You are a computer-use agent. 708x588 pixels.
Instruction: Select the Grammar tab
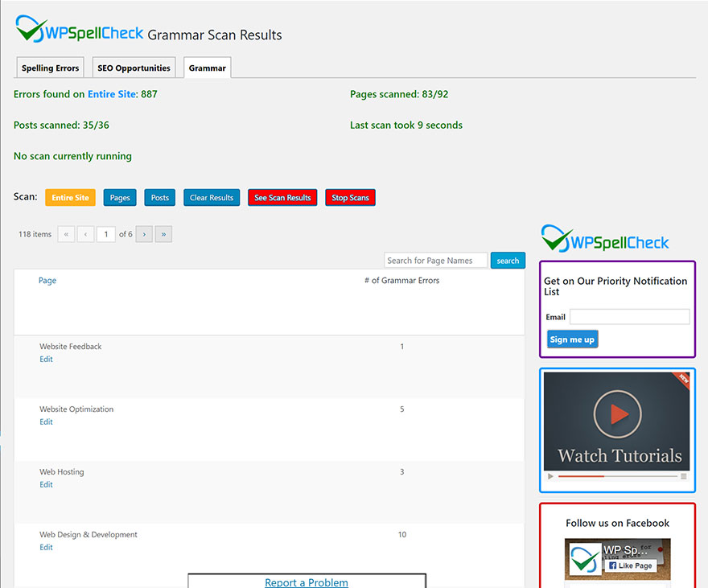tap(208, 68)
